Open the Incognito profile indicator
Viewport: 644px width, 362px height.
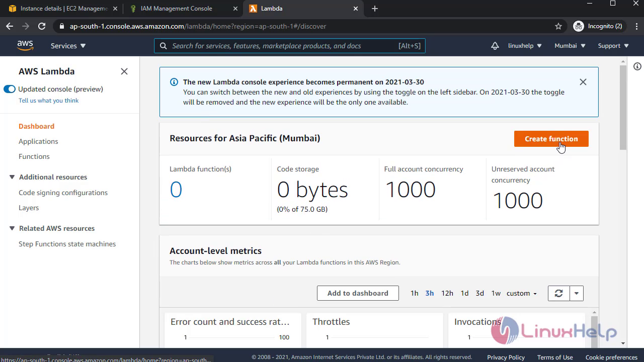point(598,26)
